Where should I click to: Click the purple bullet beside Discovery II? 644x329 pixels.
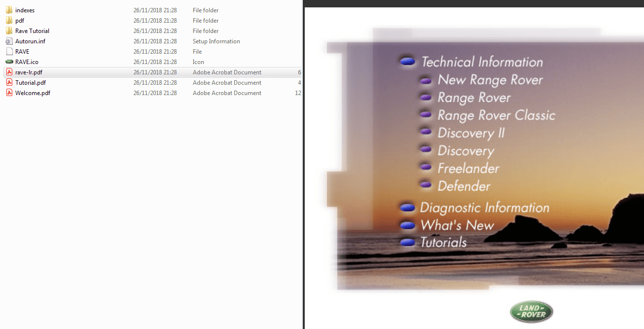(425, 132)
